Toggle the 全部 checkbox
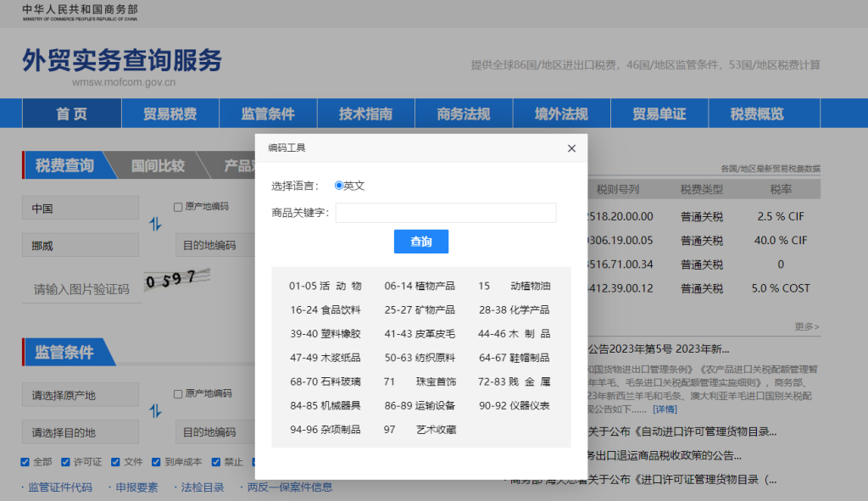868x501 pixels. (x=25, y=462)
